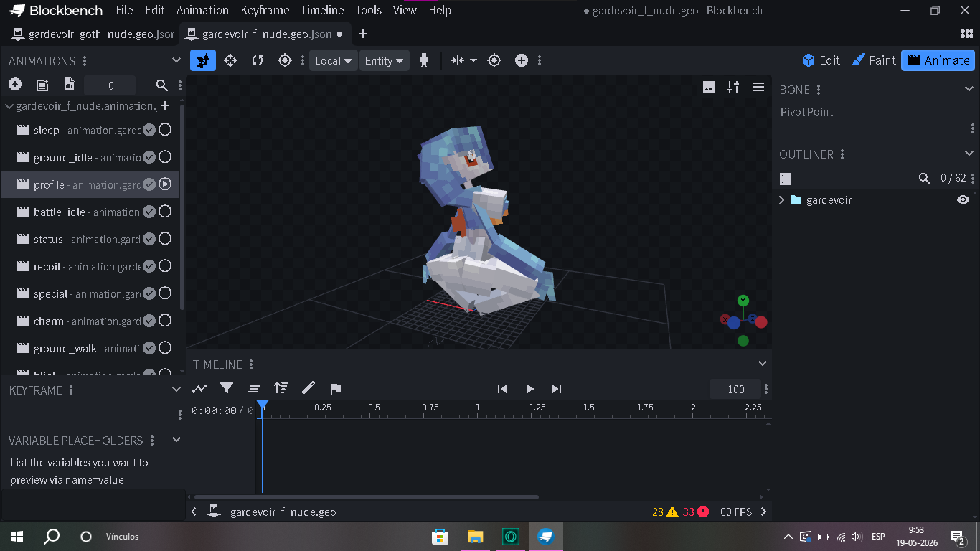Toggle play on status animation
980x551 pixels.
(165, 239)
